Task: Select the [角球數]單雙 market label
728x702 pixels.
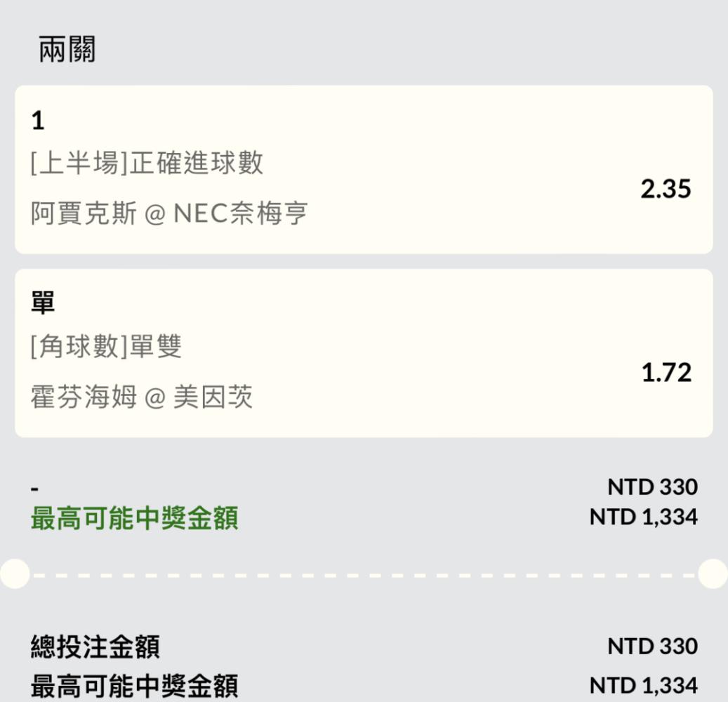Action: pos(106,346)
